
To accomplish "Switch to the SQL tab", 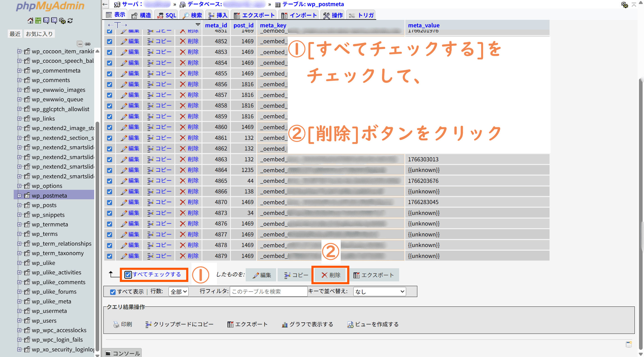I will click(x=167, y=15).
